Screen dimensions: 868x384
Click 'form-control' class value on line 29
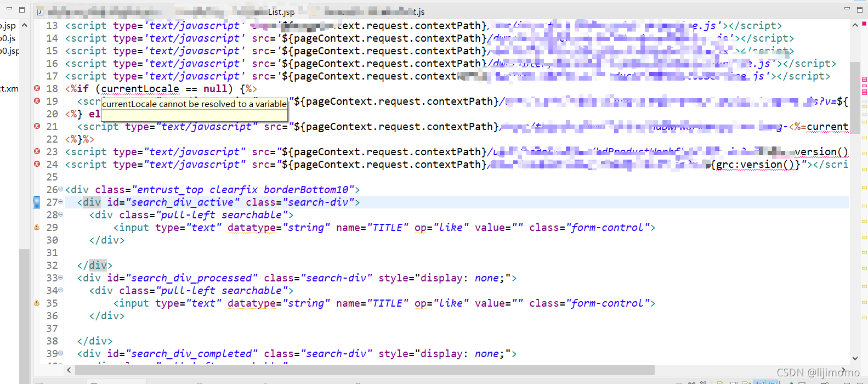[608, 227]
